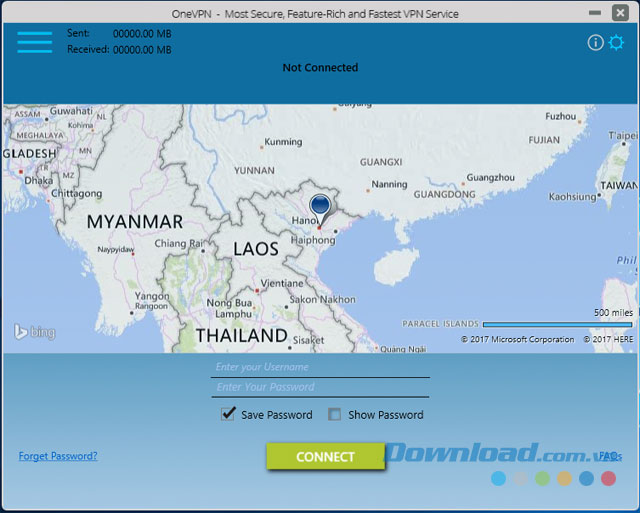
Task: Select the light blue color dot
Action: tap(498, 478)
